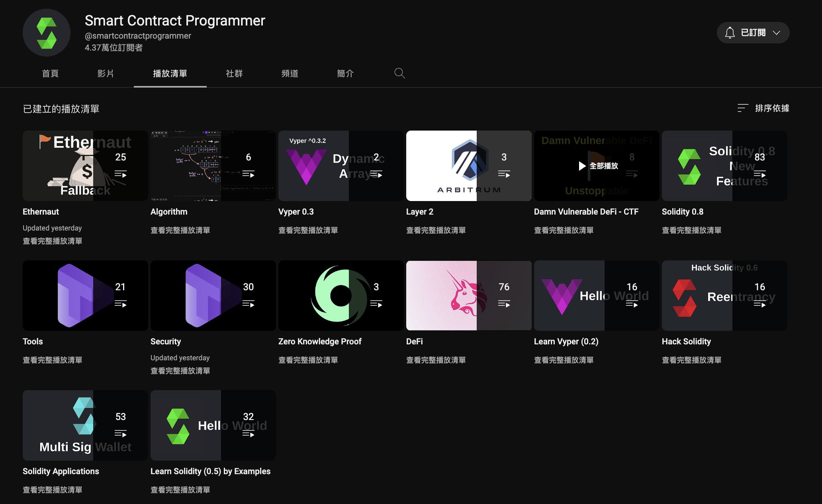Click the playlist icon on Tools thumbnail
This screenshot has width=822, height=504.
[x=120, y=304]
